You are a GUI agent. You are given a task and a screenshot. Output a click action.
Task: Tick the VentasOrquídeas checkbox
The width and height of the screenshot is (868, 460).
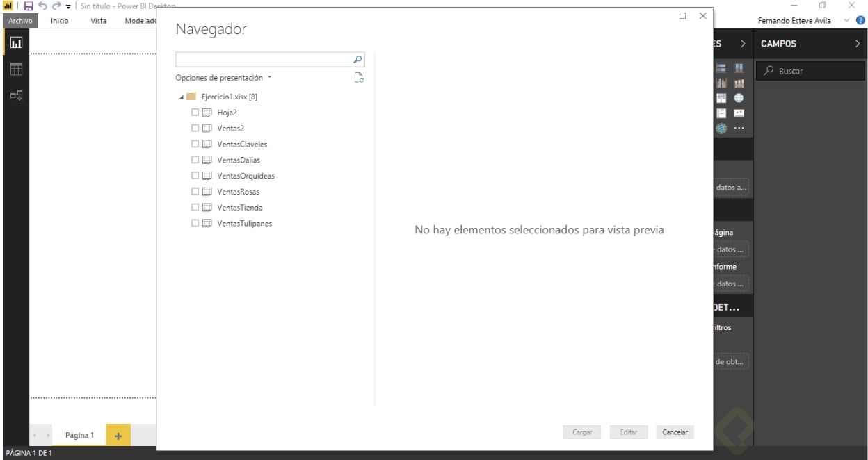195,176
